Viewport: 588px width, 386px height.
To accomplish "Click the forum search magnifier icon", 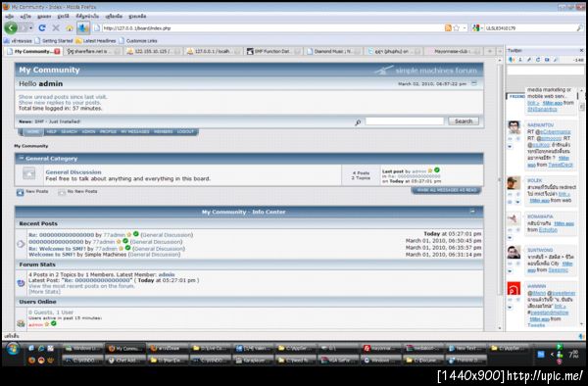I will tap(358, 122).
